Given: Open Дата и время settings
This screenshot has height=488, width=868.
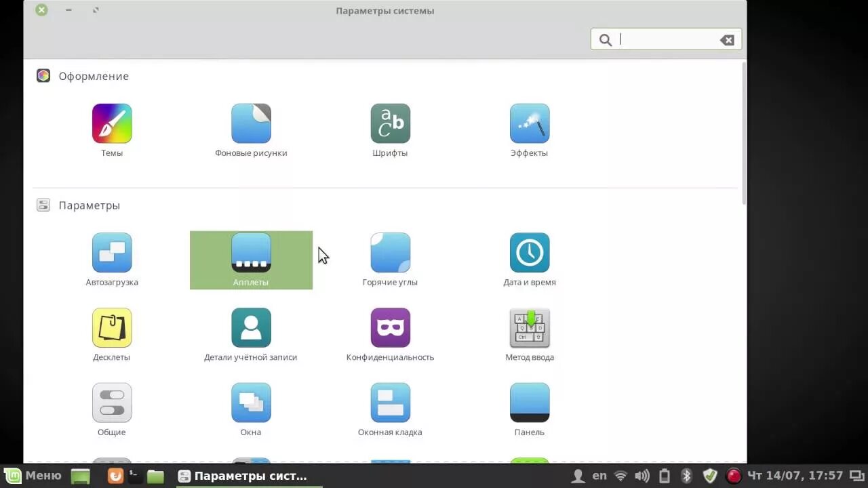Looking at the screenshot, I should point(530,253).
